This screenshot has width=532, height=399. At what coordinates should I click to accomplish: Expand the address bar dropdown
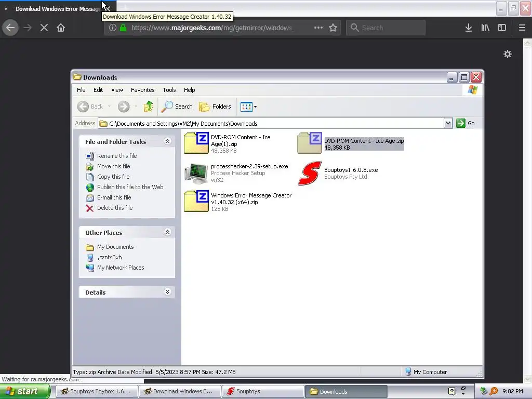click(x=448, y=123)
